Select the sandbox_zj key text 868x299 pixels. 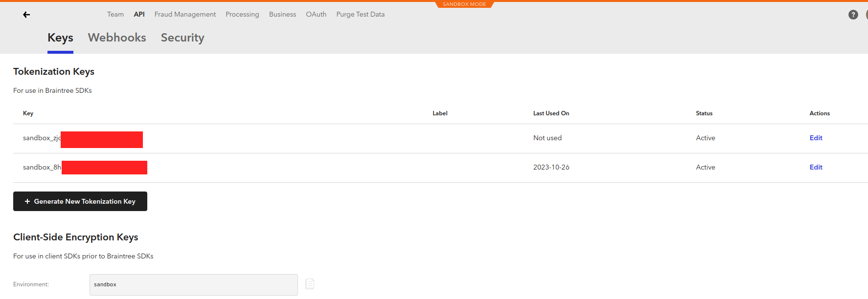coord(42,138)
